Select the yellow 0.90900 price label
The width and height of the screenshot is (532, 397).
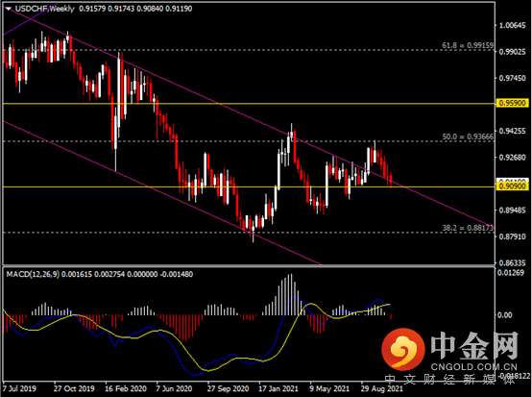513,186
